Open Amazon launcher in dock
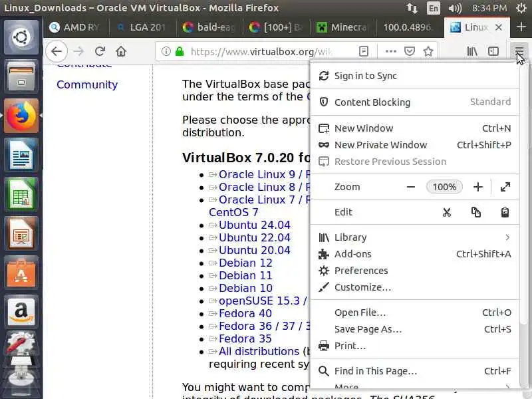The width and height of the screenshot is (532, 399). 21,312
